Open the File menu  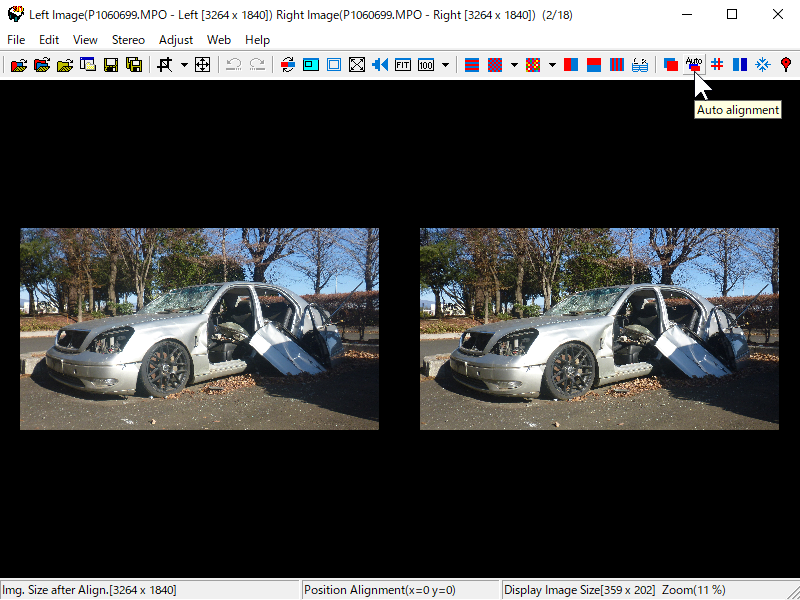[16, 40]
